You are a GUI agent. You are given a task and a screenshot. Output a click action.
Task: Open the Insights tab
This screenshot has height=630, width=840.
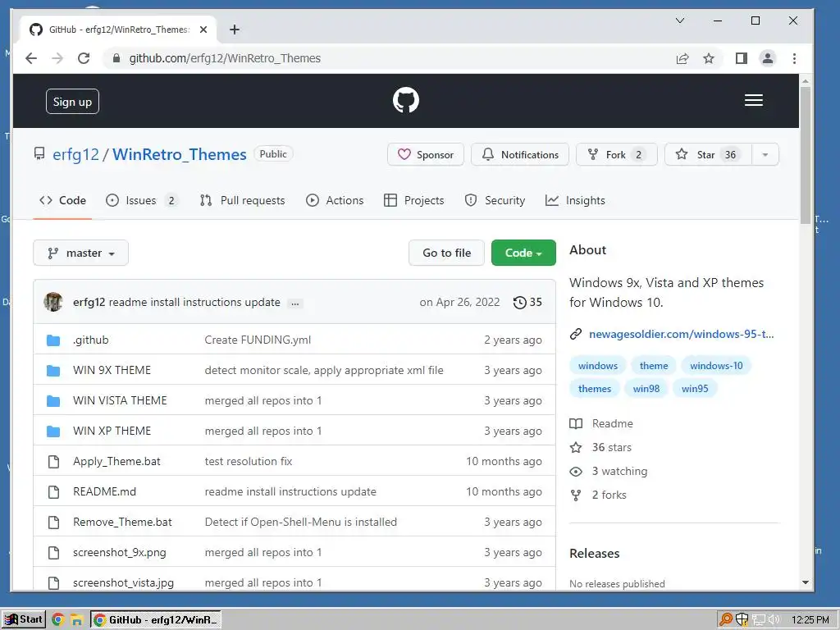pos(575,200)
